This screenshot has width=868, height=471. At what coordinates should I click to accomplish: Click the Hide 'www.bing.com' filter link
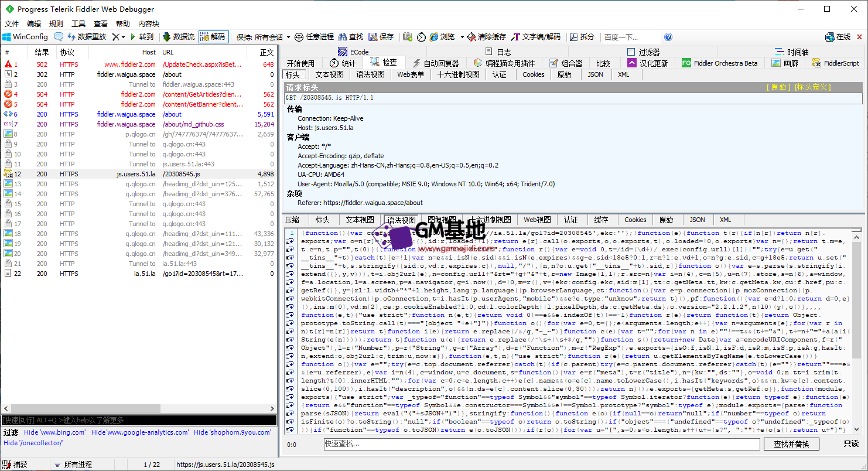(x=55, y=432)
